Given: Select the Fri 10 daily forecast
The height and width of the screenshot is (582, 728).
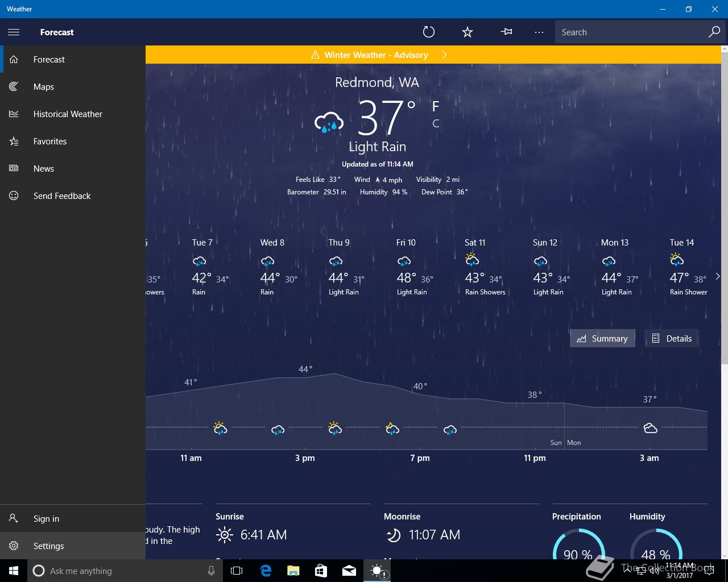Looking at the screenshot, I should pyautogui.click(x=415, y=267).
